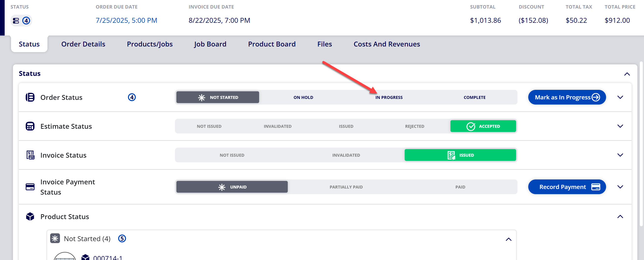Open order due date 7/25/2025 link
Screen dimensions: 644x260
(126, 20)
